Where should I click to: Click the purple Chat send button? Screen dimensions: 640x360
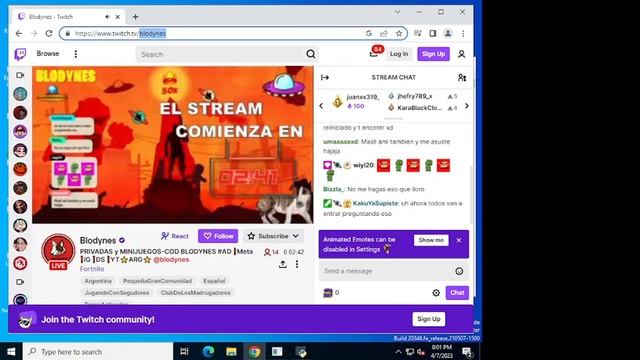457,293
